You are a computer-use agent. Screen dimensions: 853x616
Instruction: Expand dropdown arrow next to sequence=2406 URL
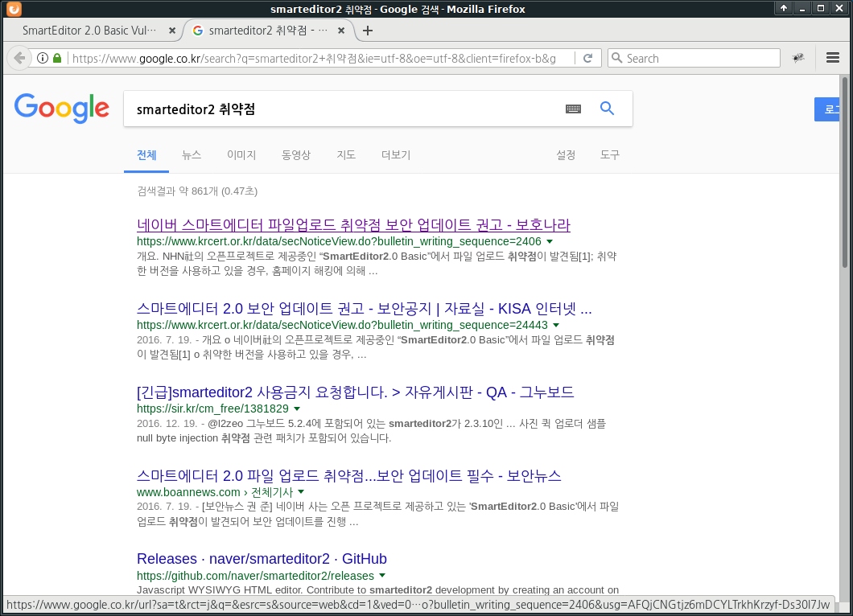tap(550, 241)
